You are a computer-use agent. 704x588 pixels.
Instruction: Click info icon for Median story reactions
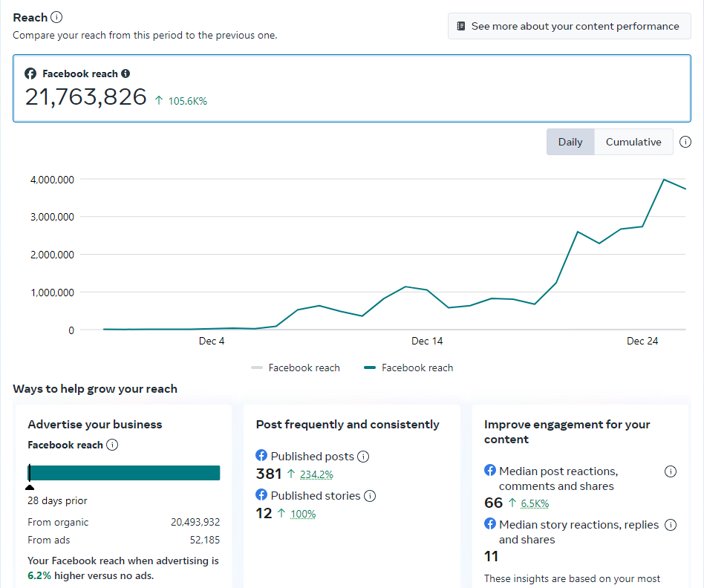click(x=671, y=525)
